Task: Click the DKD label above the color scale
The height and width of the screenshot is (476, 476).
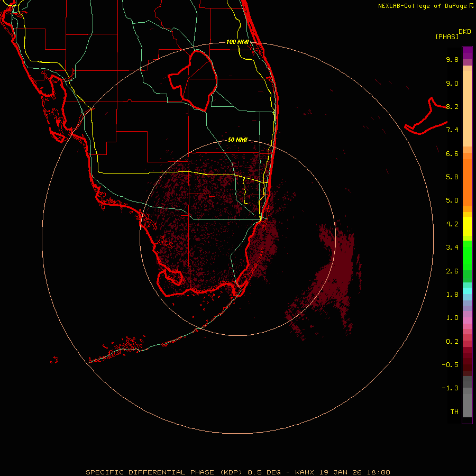Action: click(465, 32)
